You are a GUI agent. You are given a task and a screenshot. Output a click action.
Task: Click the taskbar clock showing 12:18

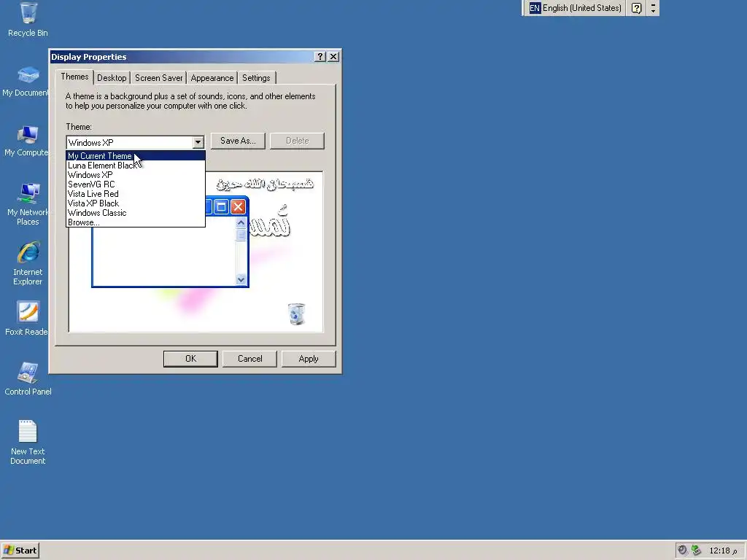tap(723, 551)
